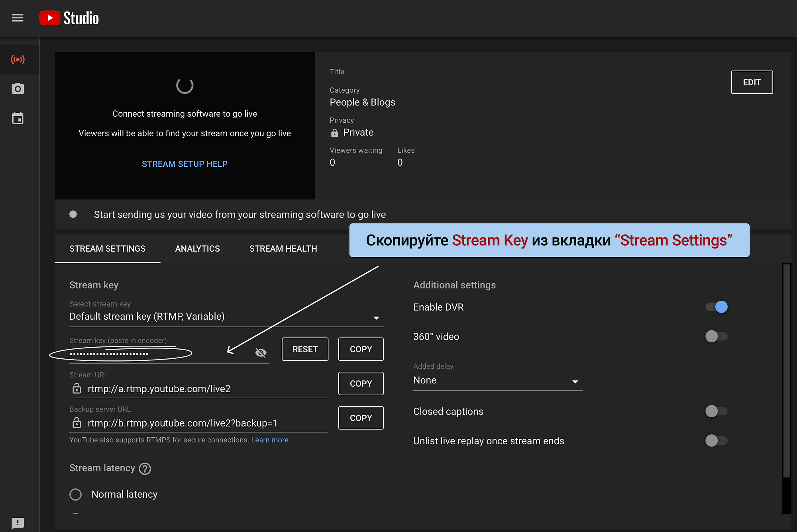Turn on the 360° video switch
Image resolution: width=797 pixels, height=532 pixels.
tap(717, 336)
